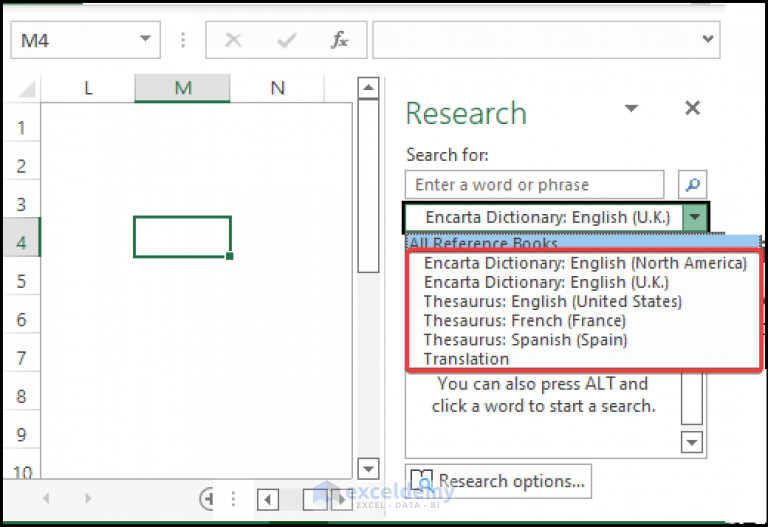The height and width of the screenshot is (527, 768).
Task: Click previous sheet navigation arrow
Action: pyautogui.click(x=46, y=499)
